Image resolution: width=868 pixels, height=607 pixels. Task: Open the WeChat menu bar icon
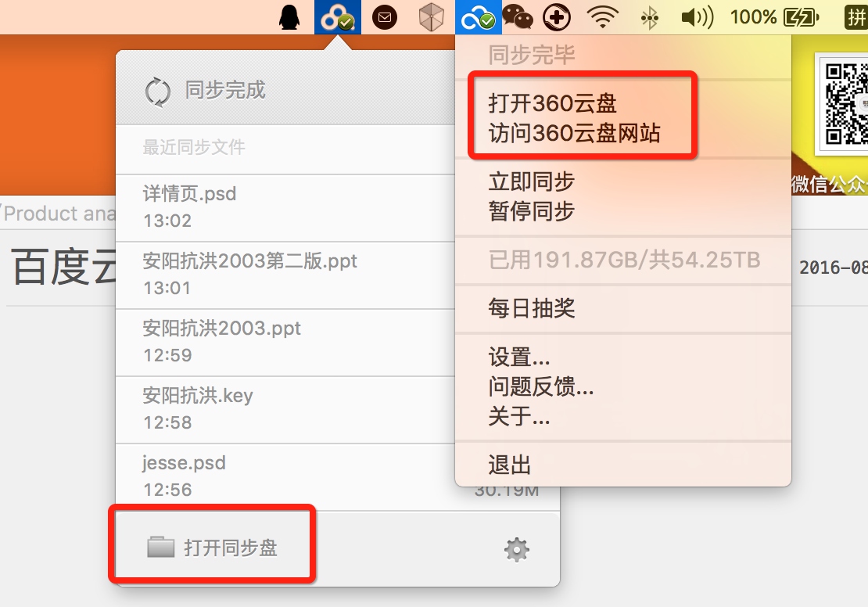click(x=517, y=18)
